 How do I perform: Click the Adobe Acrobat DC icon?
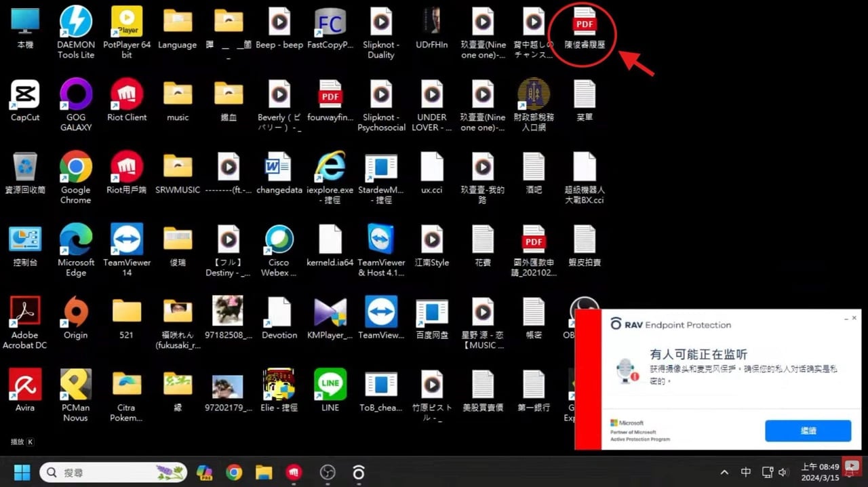point(25,313)
